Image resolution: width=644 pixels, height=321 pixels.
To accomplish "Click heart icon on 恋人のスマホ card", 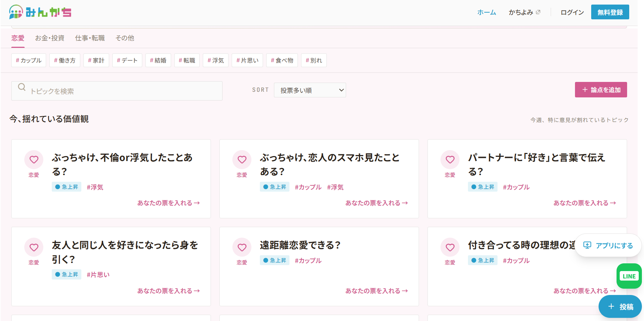I will pos(242,160).
